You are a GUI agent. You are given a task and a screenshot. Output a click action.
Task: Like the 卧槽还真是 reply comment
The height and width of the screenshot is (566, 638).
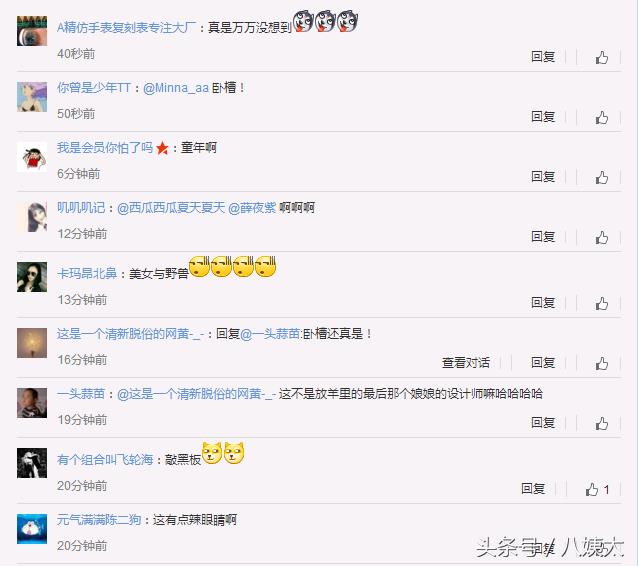coord(602,363)
